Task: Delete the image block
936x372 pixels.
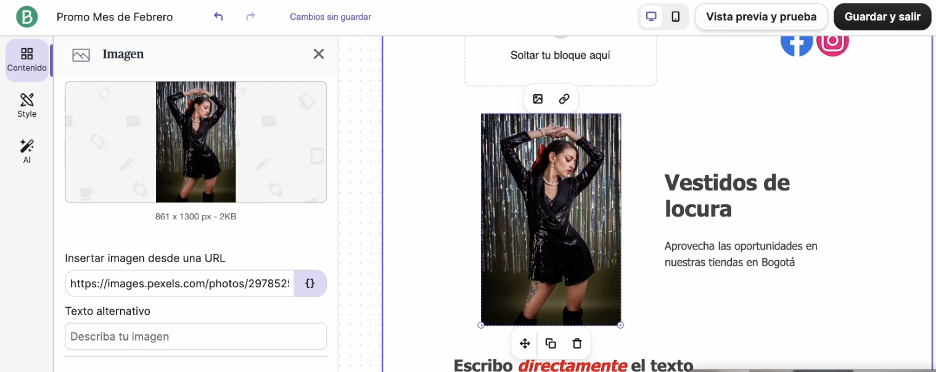Action: pyautogui.click(x=577, y=343)
